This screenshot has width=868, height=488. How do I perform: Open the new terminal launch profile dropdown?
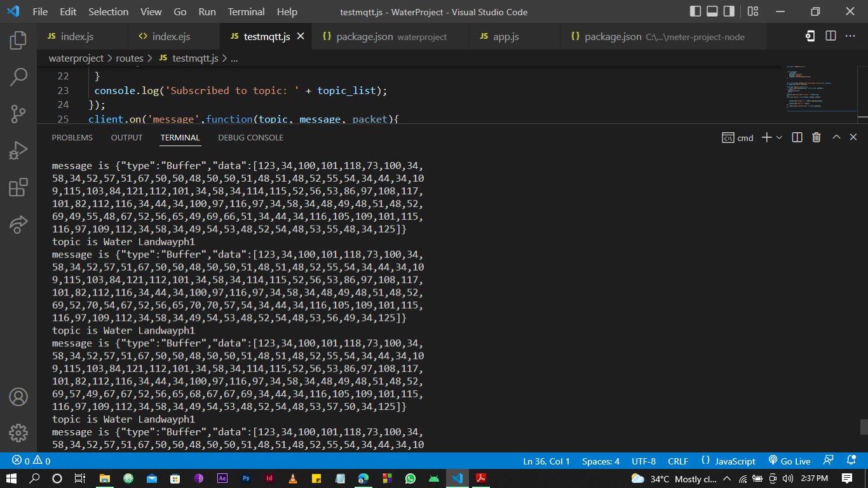click(780, 137)
